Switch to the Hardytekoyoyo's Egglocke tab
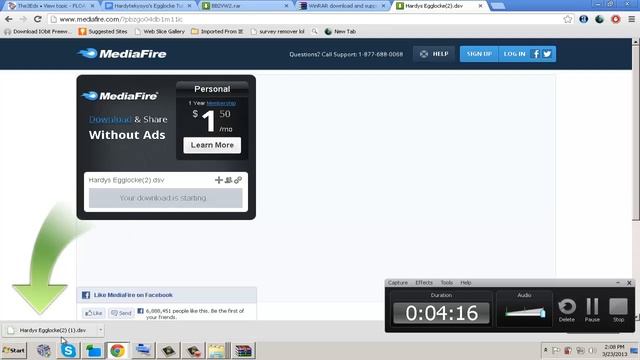Screen dimensions: 640x360 (x=148, y=6)
